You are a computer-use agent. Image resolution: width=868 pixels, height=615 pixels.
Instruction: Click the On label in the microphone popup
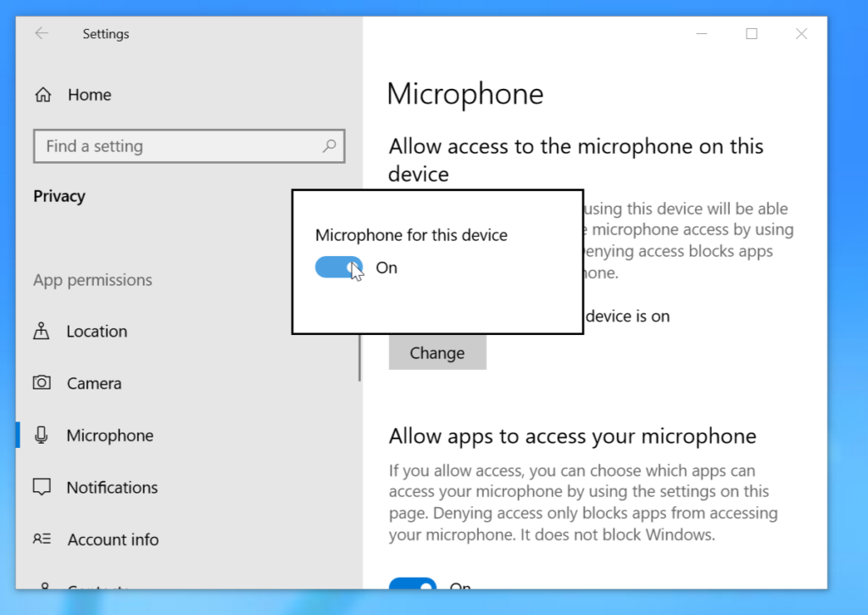click(x=387, y=267)
